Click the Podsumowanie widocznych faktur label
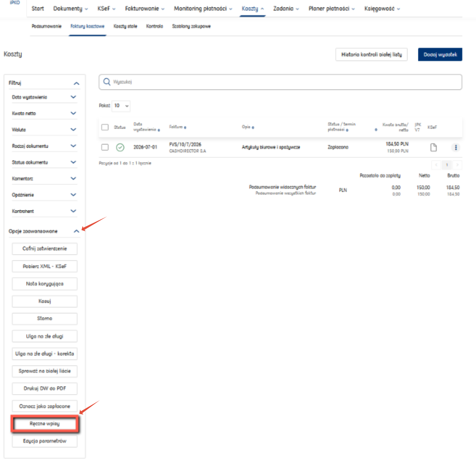This screenshot has height=460, width=476. click(282, 187)
